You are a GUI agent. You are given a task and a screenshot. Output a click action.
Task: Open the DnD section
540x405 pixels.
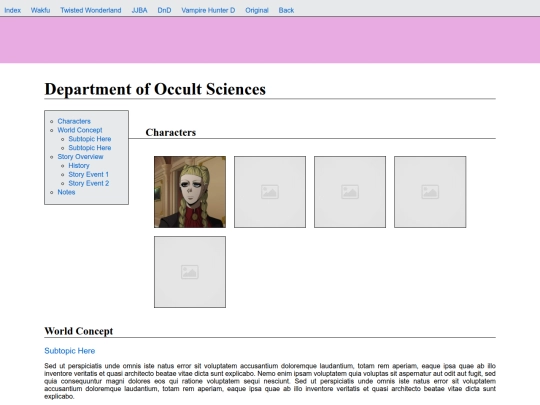pyautogui.click(x=164, y=10)
